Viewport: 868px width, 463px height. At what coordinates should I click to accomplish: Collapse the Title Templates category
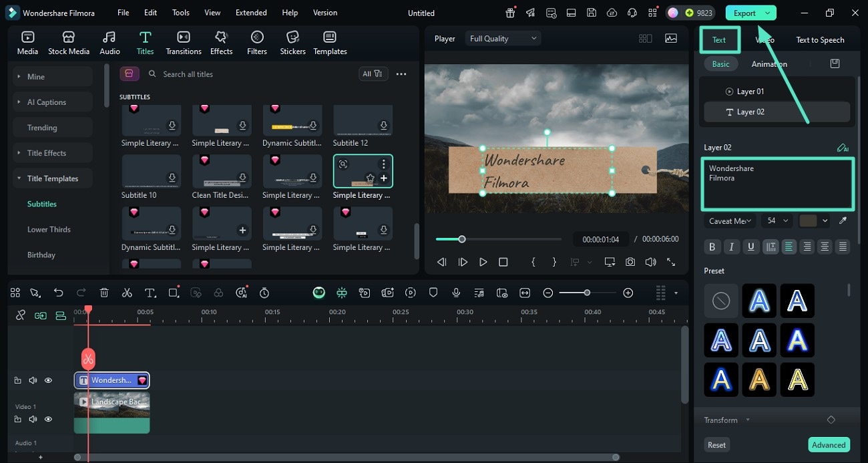coord(53,178)
